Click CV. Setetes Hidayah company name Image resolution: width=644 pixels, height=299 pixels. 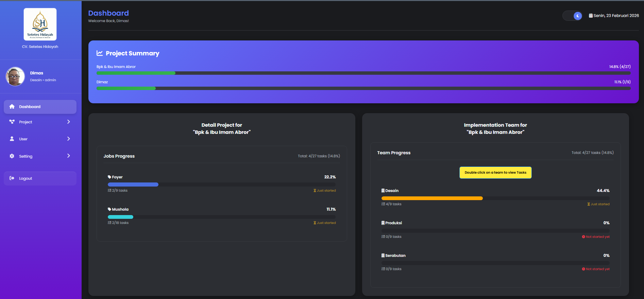pos(40,47)
